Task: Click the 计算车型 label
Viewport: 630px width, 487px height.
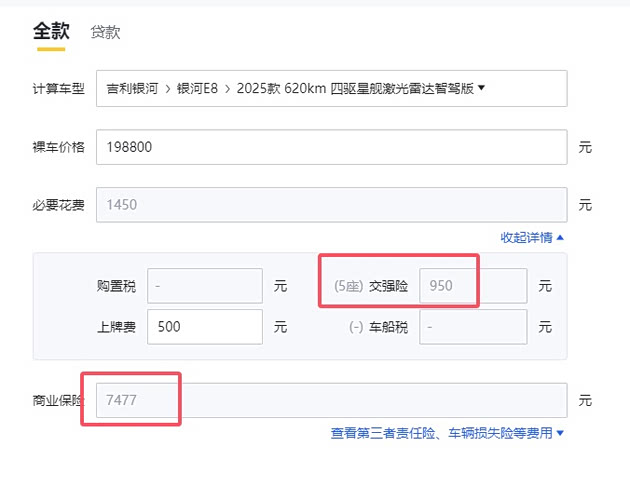Action: 58,89
